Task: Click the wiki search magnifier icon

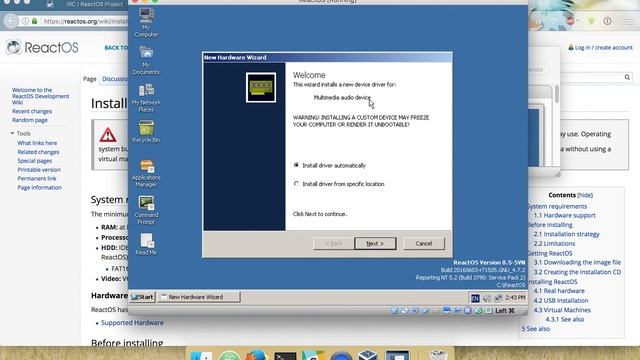Action: [627, 77]
